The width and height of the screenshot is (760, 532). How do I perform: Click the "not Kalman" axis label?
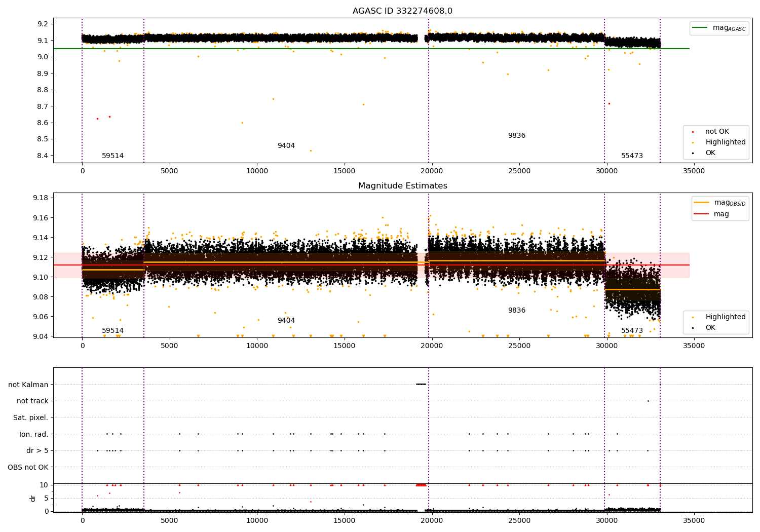tap(28, 385)
